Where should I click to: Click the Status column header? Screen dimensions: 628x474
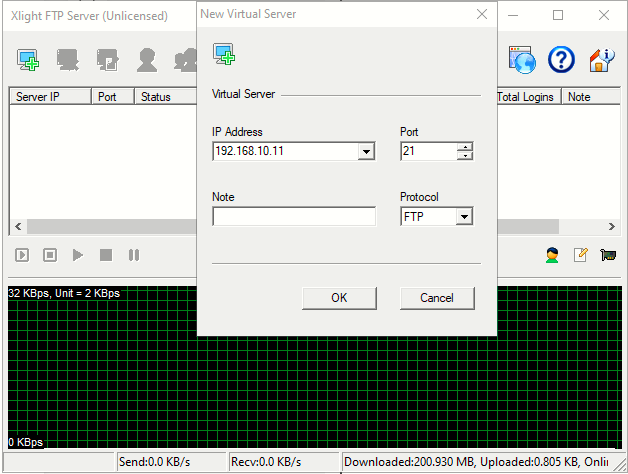[x=166, y=97]
